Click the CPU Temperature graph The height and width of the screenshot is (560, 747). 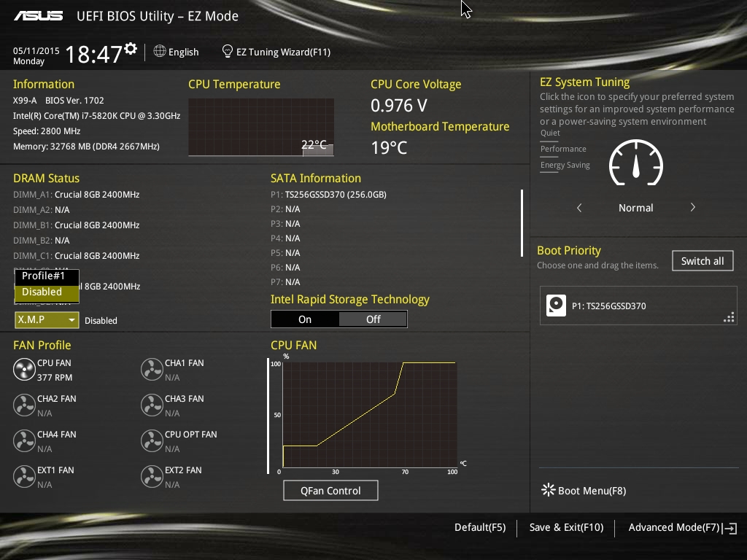click(261, 127)
